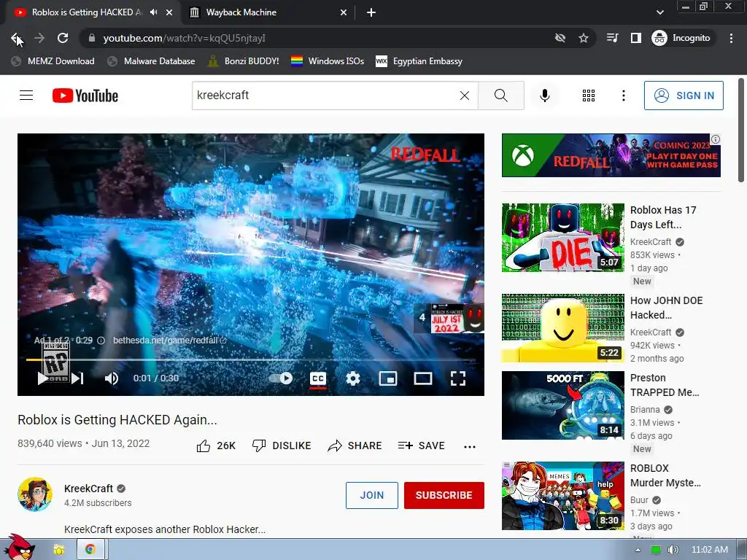Image resolution: width=747 pixels, height=560 pixels.
Task: Click the JOIN button
Action: pos(371,495)
